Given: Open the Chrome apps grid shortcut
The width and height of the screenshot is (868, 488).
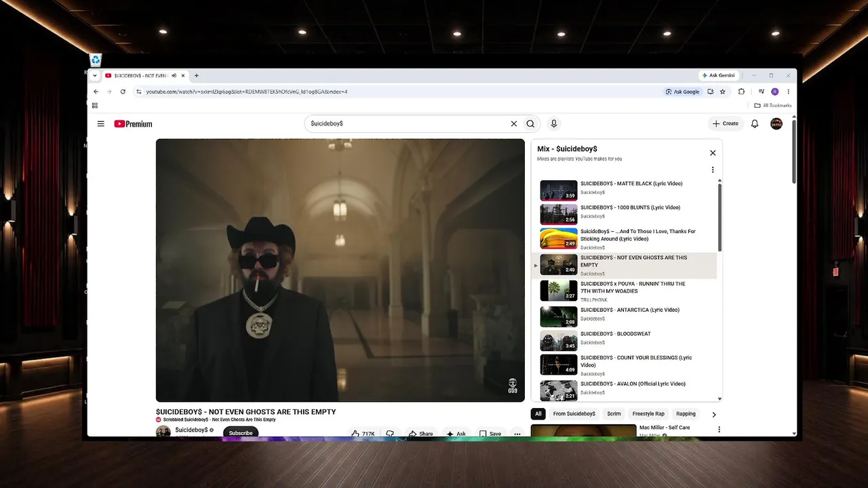Looking at the screenshot, I should coord(95,106).
